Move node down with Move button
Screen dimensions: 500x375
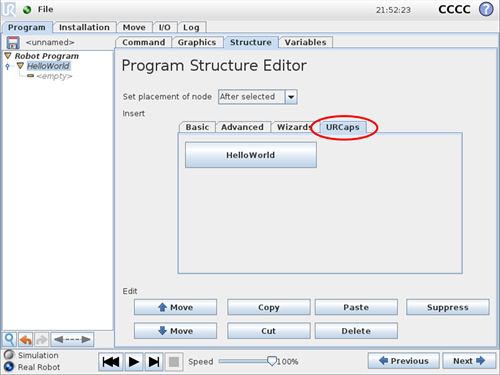pyautogui.click(x=175, y=331)
